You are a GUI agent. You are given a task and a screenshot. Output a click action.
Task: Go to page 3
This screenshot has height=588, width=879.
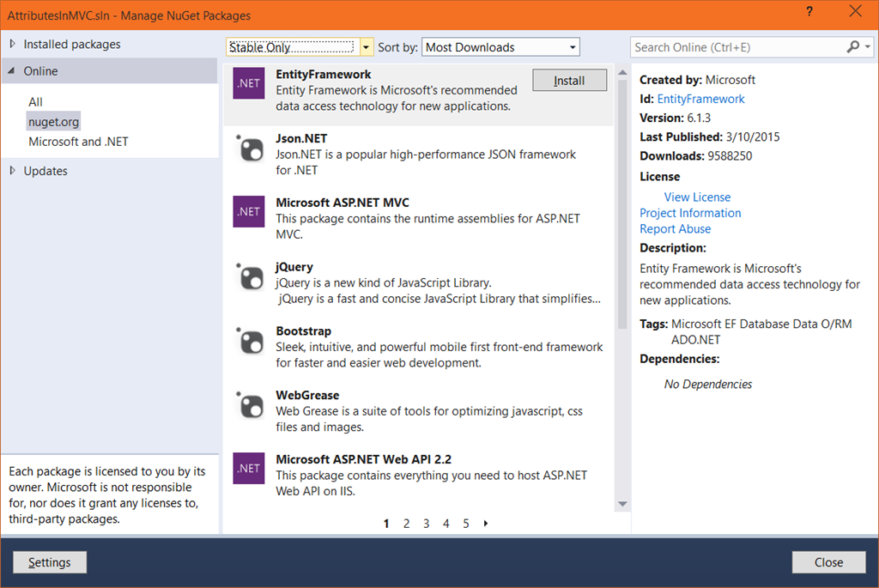pos(426,524)
